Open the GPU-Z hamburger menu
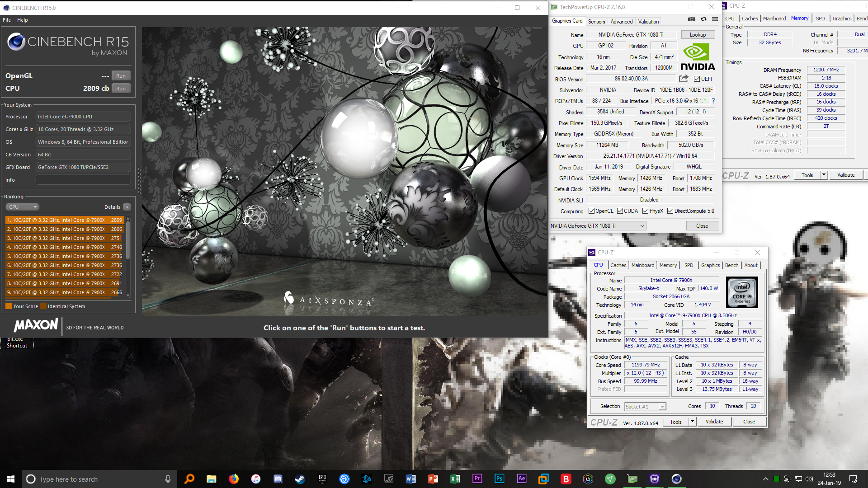Viewport: 868px width, 488px height. coord(715,19)
